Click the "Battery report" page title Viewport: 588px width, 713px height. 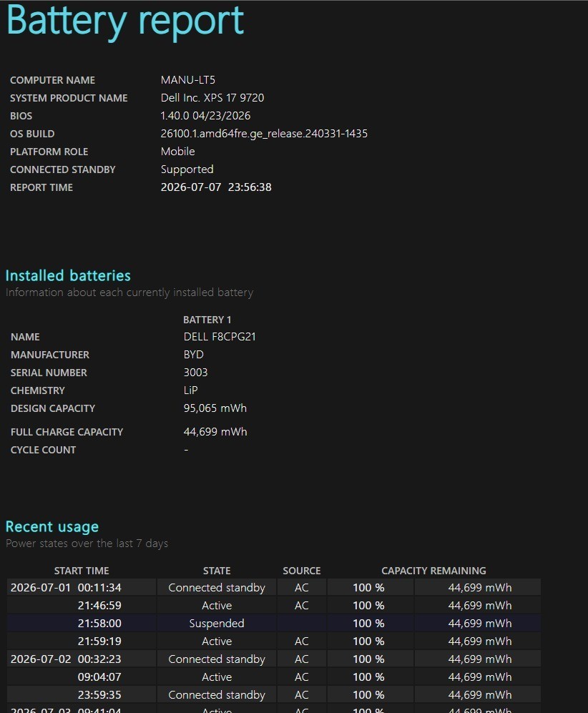tap(125, 21)
